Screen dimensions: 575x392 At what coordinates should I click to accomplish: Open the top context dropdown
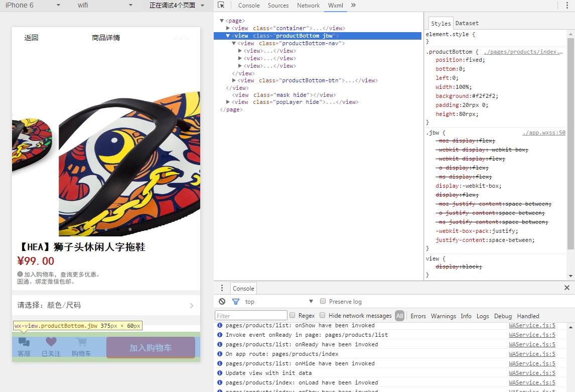click(278, 302)
